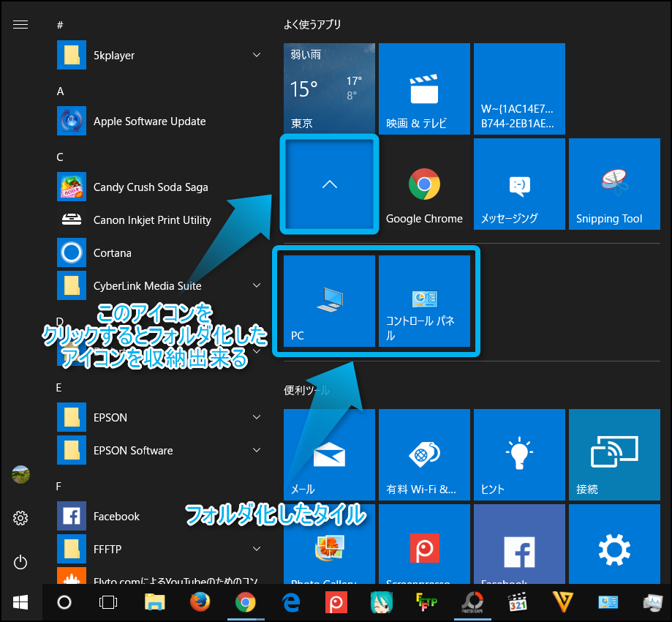Open Candy Crush Soda Saga from list
Image resolution: width=672 pixels, height=622 pixels.
pos(151,187)
